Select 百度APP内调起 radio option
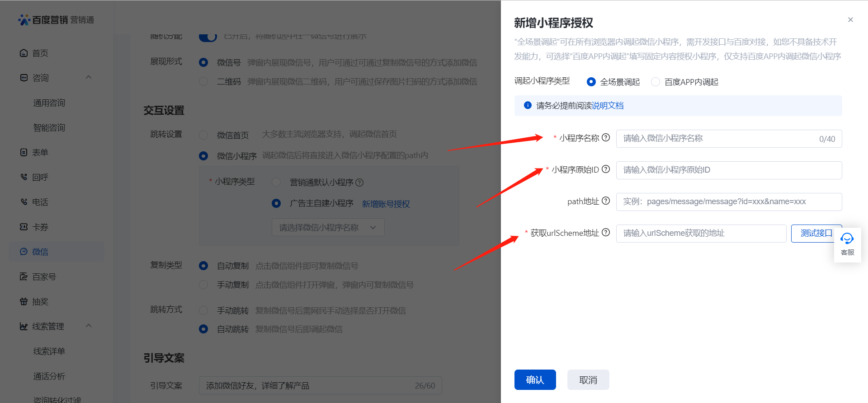Viewport: 868px width, 403px height. 656,82
